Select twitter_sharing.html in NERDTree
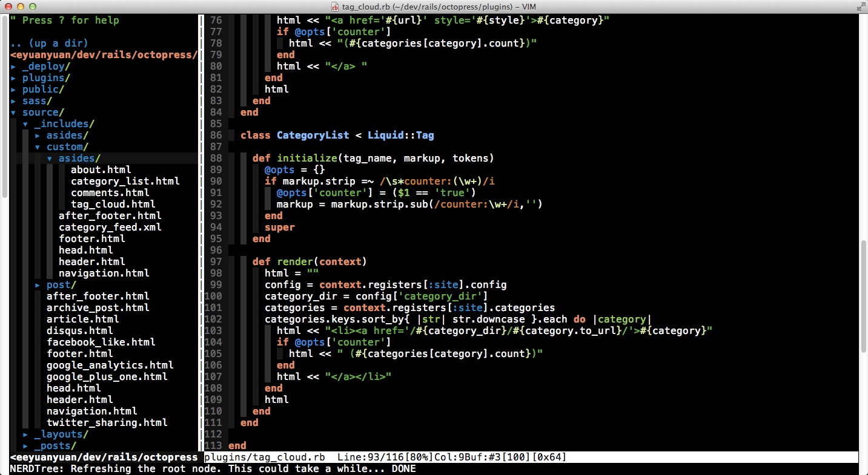Viewport: 868px width, 475px height. click(x=107, y=423)
